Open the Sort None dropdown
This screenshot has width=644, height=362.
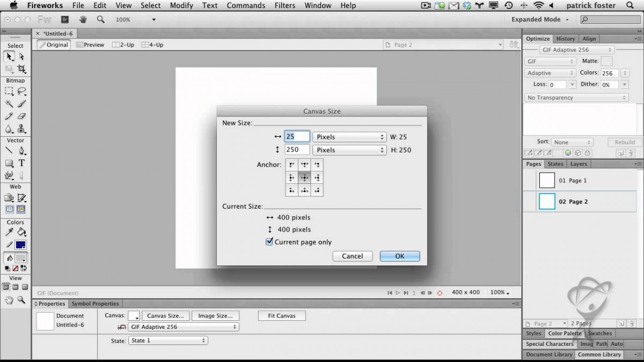coord(573,142)
